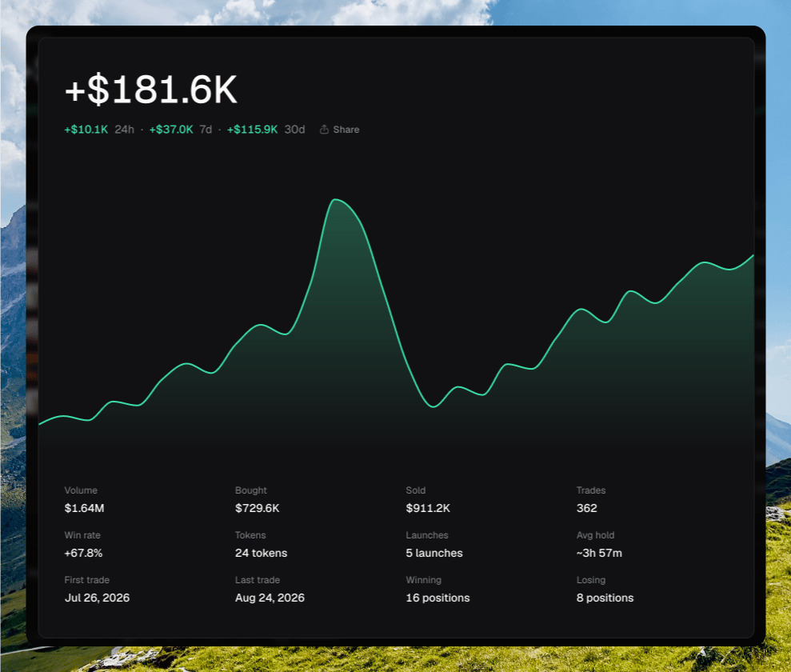Select the +67.8% win rate value
Image resolution: width=791 pixels, height=672 pixels.
click(x=83, y=553)
